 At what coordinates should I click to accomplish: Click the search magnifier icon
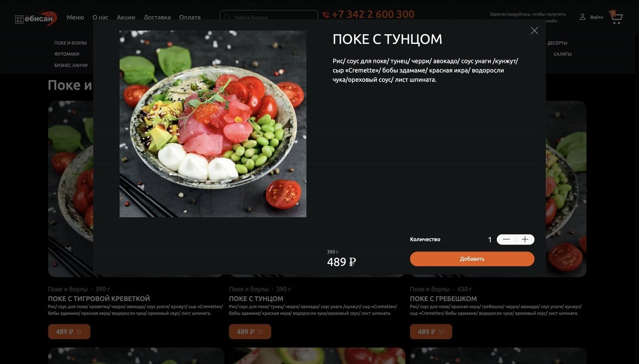click(227, 18)
